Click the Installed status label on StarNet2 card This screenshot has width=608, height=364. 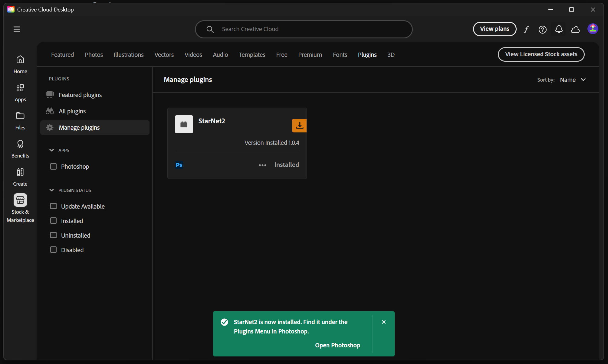coord(287,165)
